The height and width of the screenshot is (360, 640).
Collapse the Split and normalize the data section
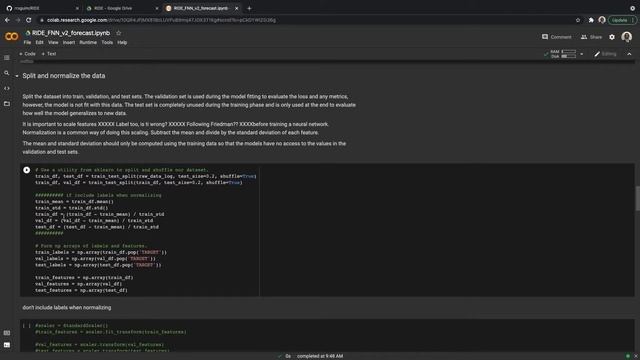(x=17, y=76)
